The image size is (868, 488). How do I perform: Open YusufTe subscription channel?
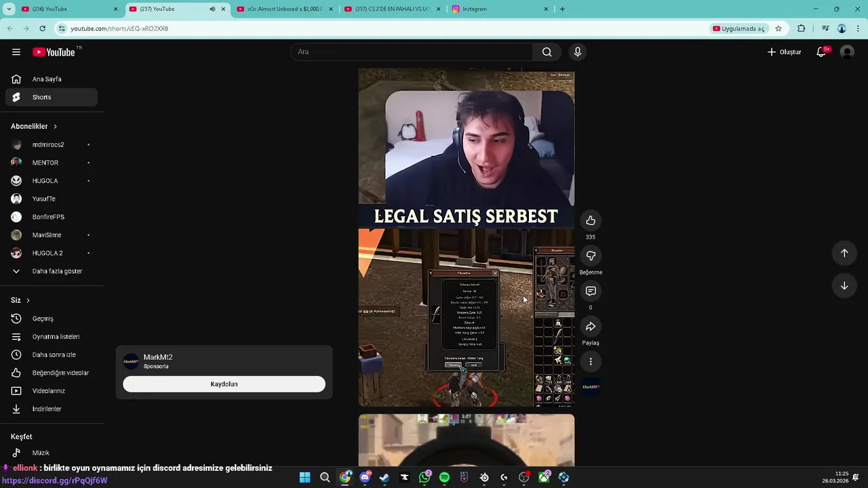point(52,199)
